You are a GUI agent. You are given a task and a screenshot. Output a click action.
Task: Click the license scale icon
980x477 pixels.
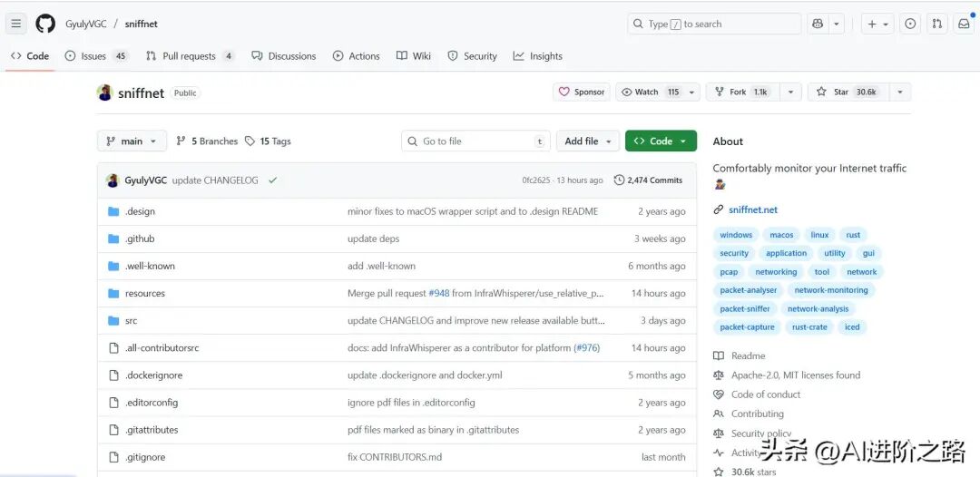click(719, 375)
